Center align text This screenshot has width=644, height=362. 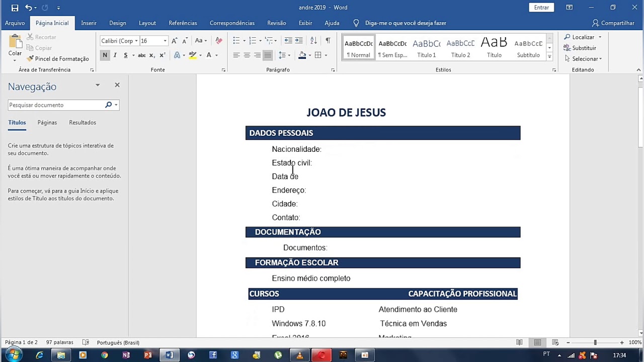click(x=247, y=55)
